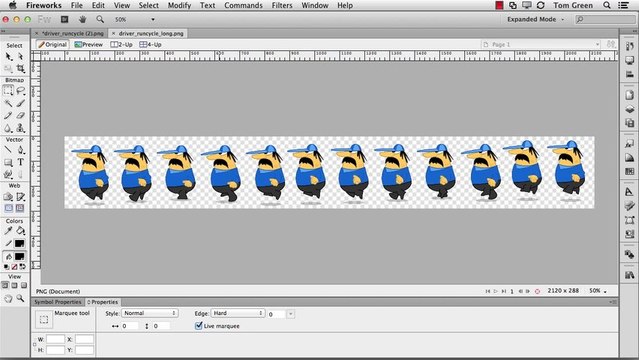Viewport: 639px width, 360px height.
Task: Switch to full screen mode
Action: tap(24, 285)
